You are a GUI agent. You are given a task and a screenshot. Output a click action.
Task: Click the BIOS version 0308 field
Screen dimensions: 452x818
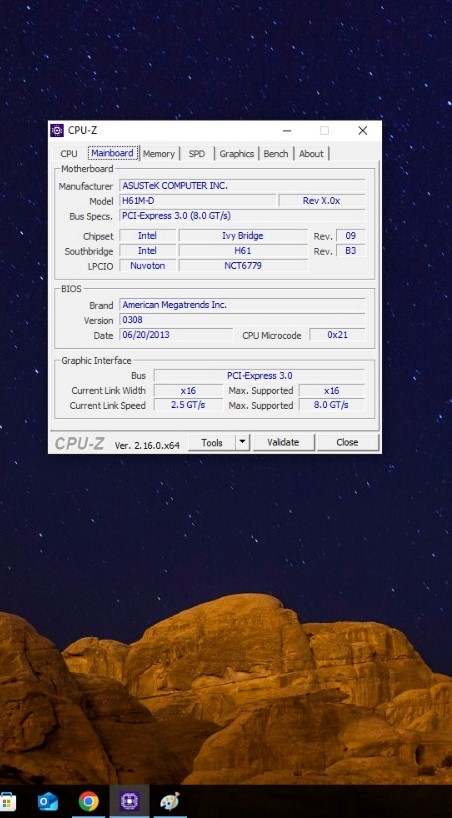[243, 320]
